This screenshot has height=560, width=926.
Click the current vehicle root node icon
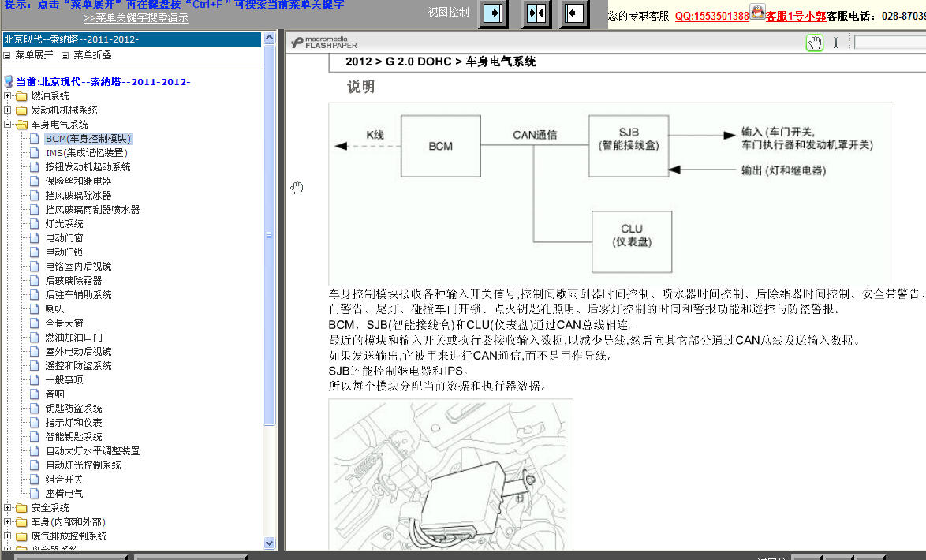click(x=8, y=81)
